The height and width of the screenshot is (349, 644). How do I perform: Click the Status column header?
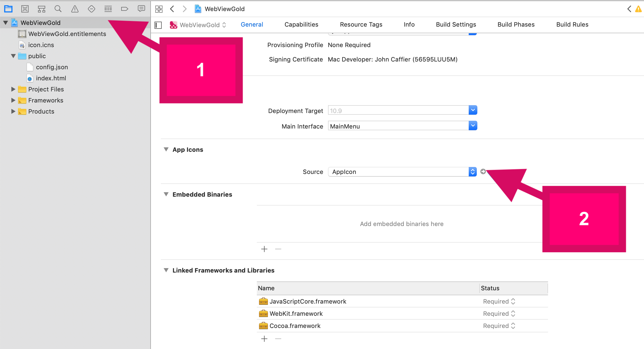pyautogui.click(x=514, y=288)
